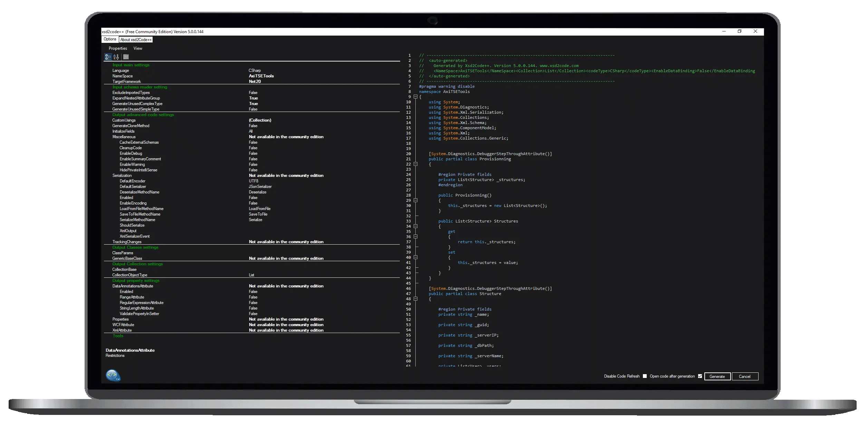Viewport: 868px width, 427px height.
Task: Collapse the Structures getter fold at line 34
Action: click(x=416, y=227)
